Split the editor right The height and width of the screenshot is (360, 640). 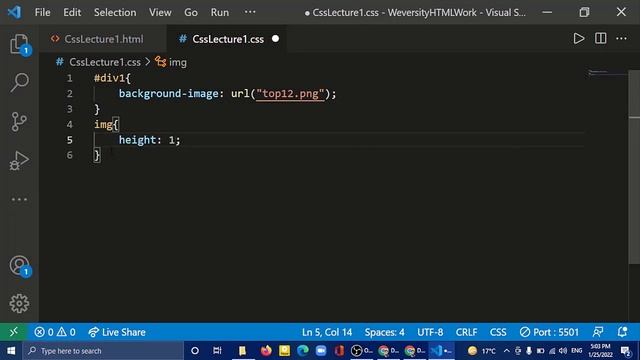tap(600, 39)
